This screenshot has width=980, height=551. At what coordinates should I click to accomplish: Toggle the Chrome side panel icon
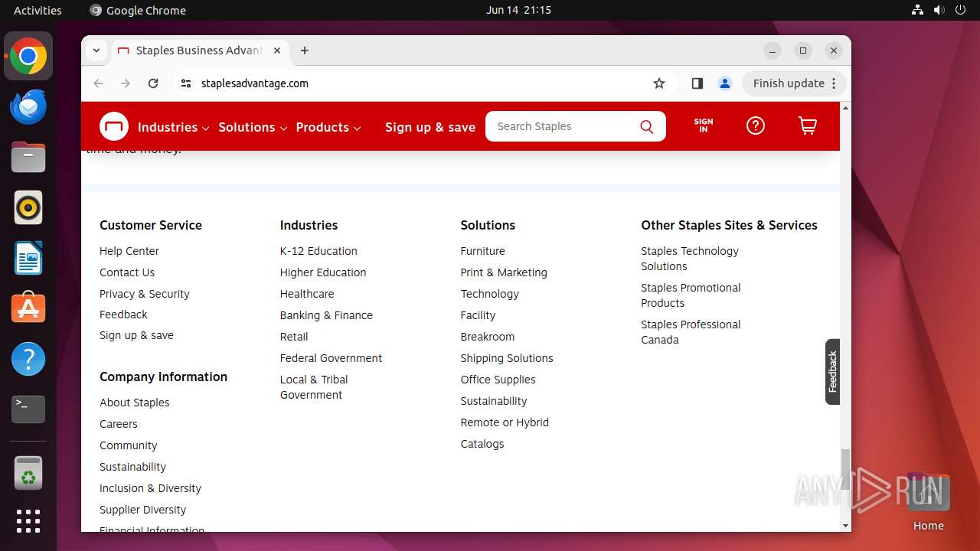tap(697, 83)
